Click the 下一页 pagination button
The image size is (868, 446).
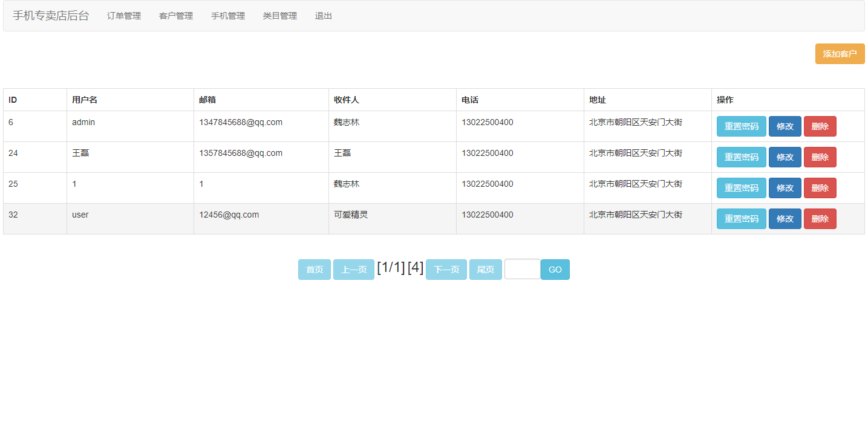click(x=446, y=270)
